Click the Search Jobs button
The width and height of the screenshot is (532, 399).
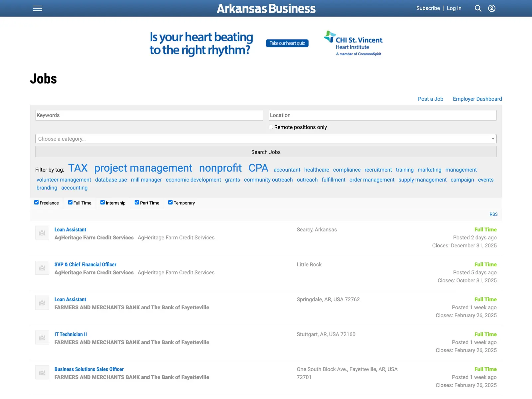tap(266, 152)
